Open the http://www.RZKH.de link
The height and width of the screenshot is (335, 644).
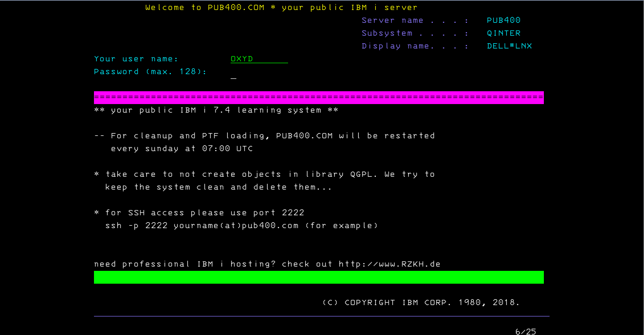(x=390, y=264)
